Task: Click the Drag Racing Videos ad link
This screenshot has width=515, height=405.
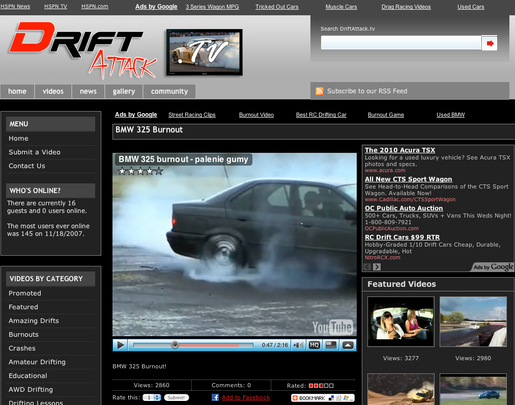Action: pos(406,7)
